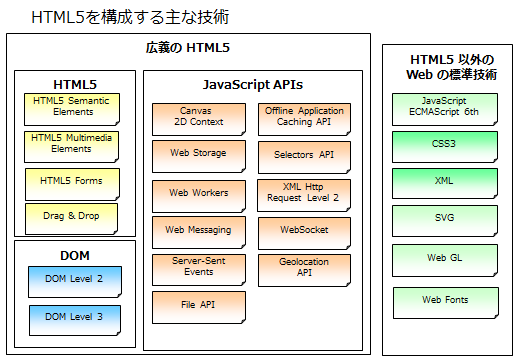The height and width of the screenshot is (360, 520).
Task: Click the SVG box
Action: pos(445,221)
